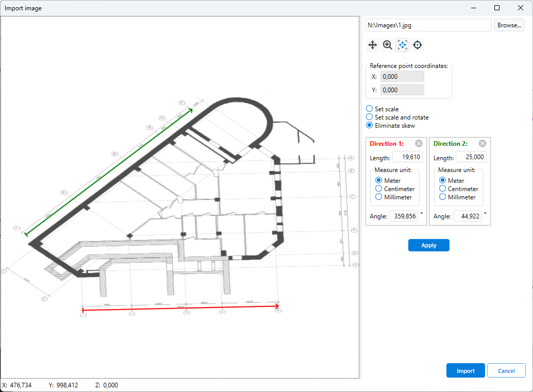The width and height of the screenshot is (533, 392).
Task: Enable Eliminate skew mode
Action: pyautogui.click(x=369, y=125)
